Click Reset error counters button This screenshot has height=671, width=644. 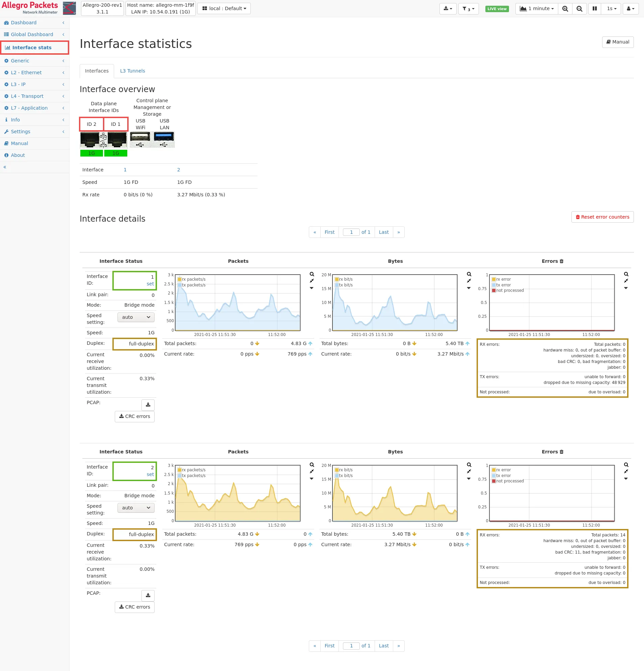point(602,217)
